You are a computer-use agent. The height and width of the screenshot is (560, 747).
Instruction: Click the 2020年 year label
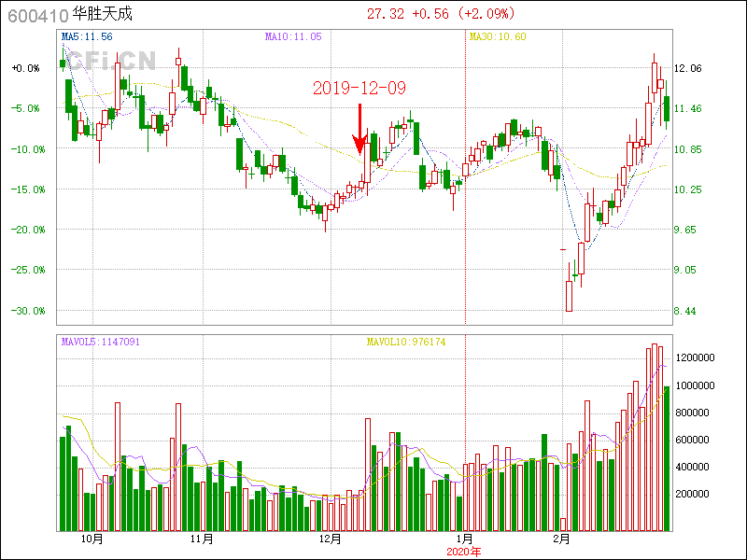pos(464,552)
